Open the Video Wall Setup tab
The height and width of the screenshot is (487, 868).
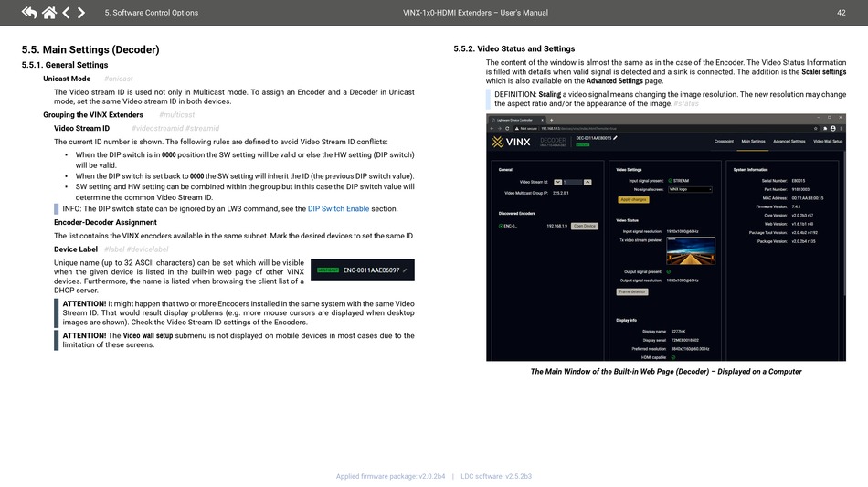click(x=828, y=141)
